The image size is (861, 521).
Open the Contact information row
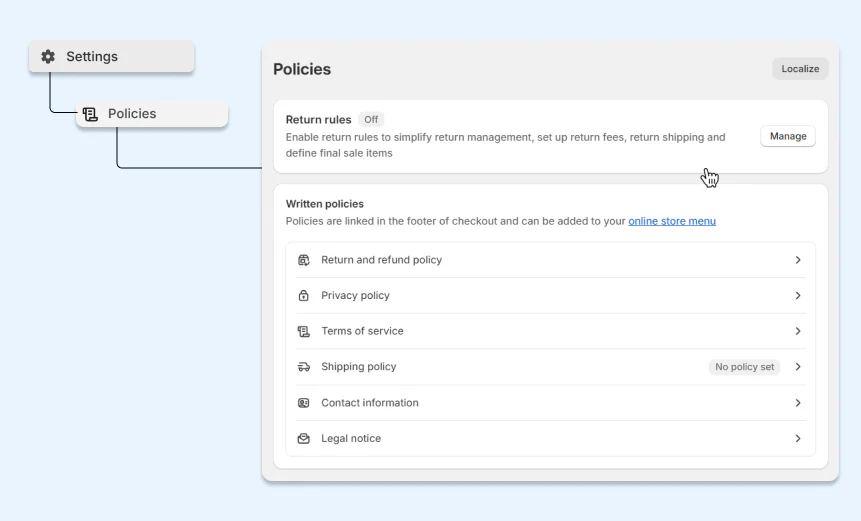[x=550, y=403]
